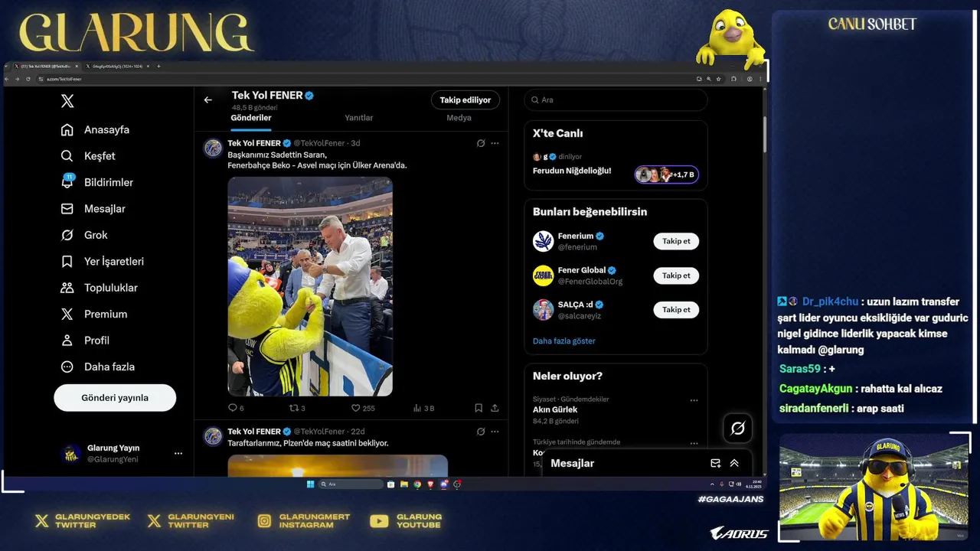The width and height of the screenshot is (980, 551).
Task: Close the Tek Yol FENER browser tab
Action: click(x=77, y=67)
